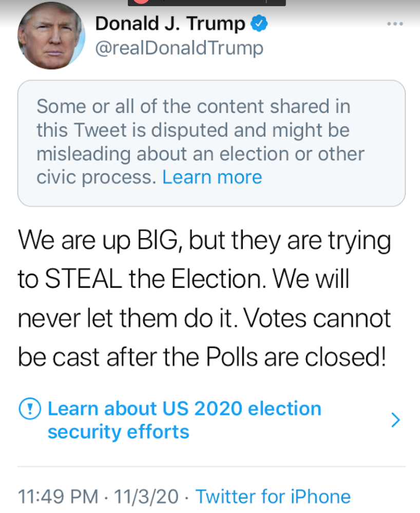
Task: Click the 11/3/20 date
Action: pyautogui.click(x=146, y=497)
